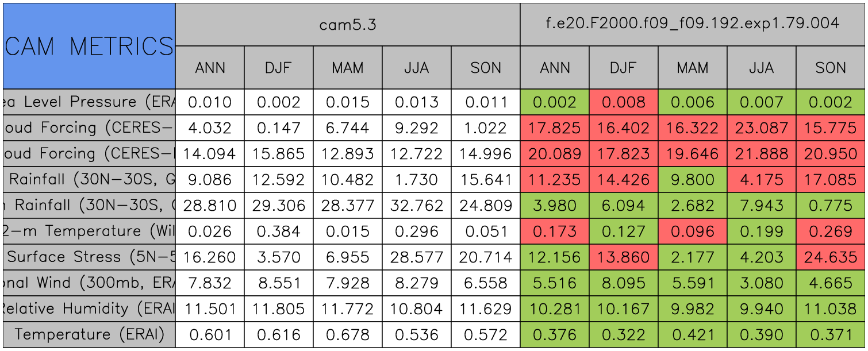Select the Relative Humidity row label

point(89,308)
